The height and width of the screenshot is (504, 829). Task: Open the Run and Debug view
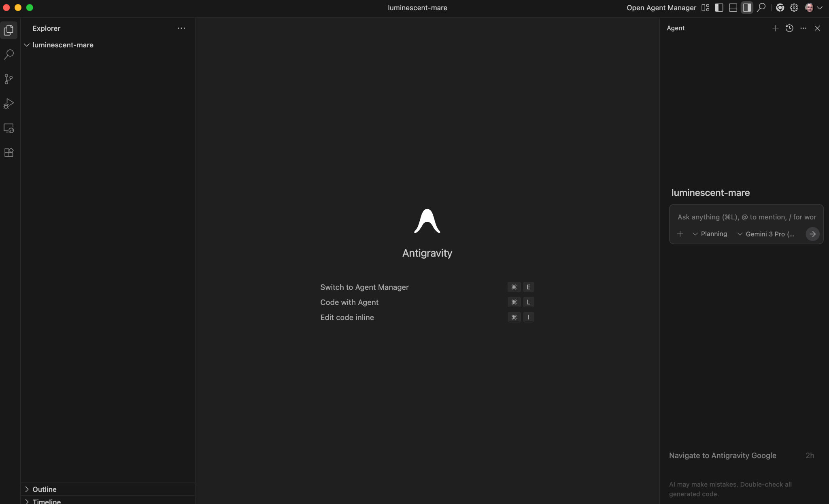9,104
